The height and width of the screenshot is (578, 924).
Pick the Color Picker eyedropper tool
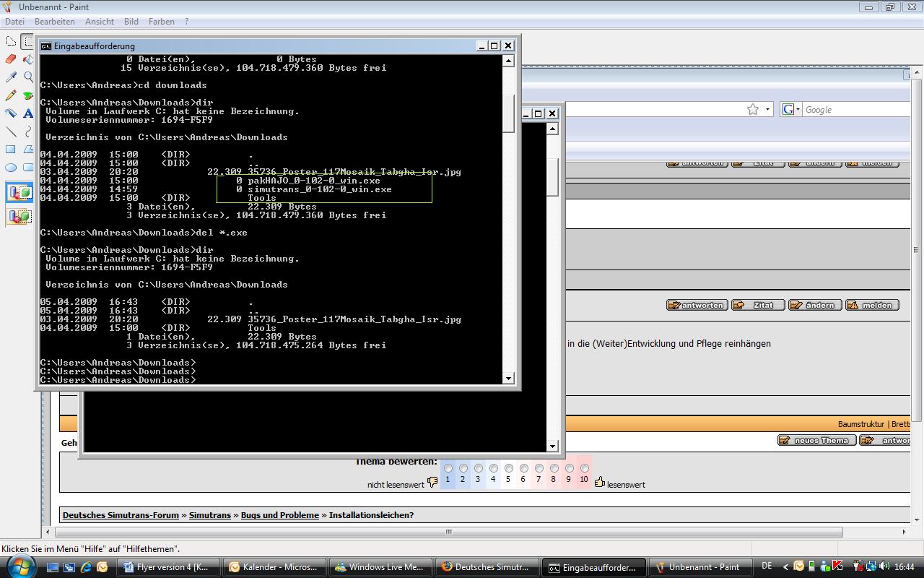11,77
